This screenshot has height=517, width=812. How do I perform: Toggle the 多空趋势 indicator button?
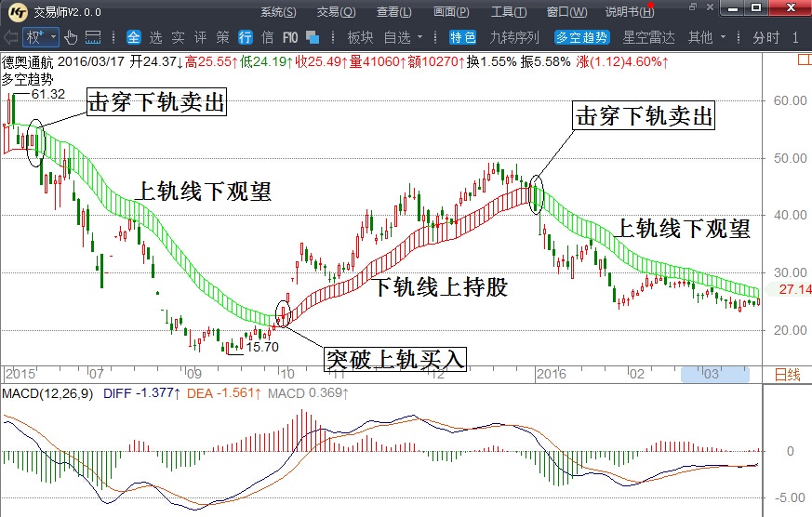pos(581,37)
